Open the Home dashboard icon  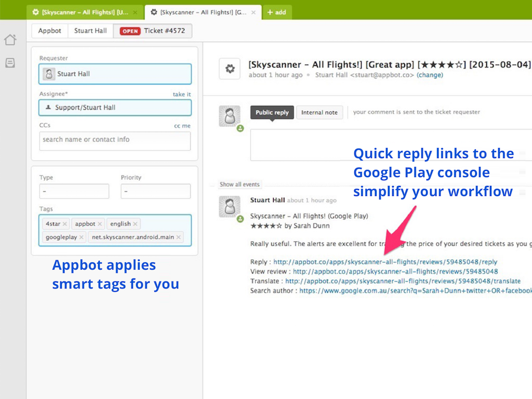(x=10, y=40)
